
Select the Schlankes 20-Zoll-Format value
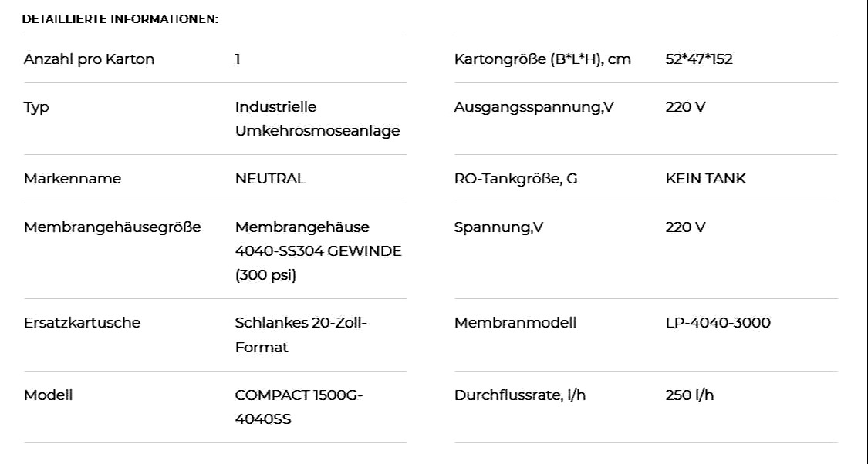click(301, 335)
